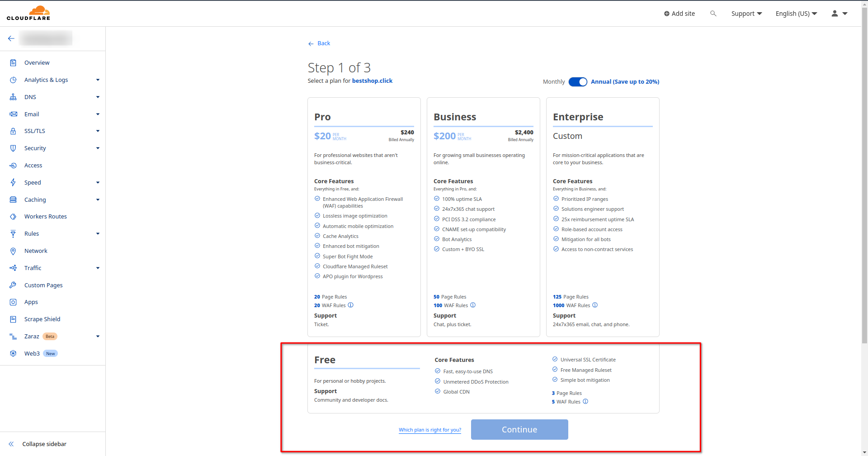868x456 pixels.
Task: Expand Security submenu arrow
Action: point(98,148)
